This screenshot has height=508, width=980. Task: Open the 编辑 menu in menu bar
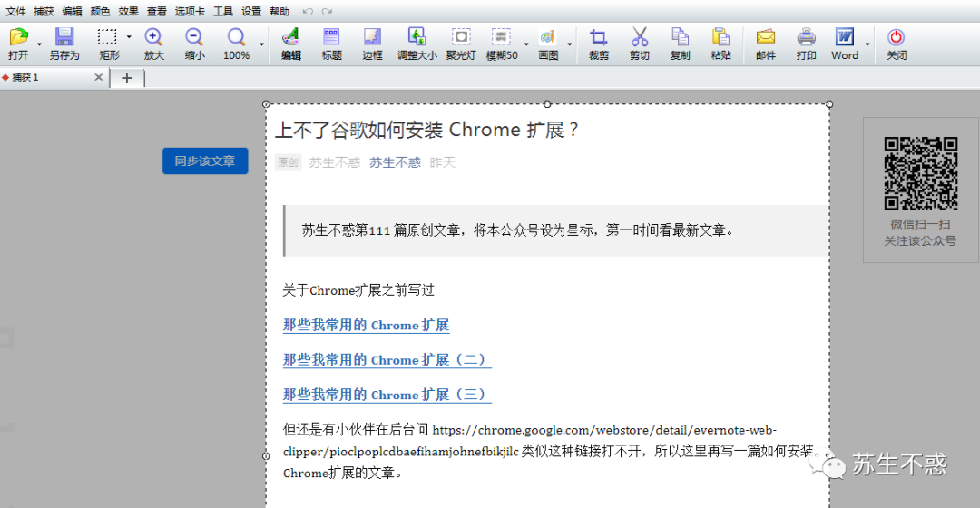point(72,11)
